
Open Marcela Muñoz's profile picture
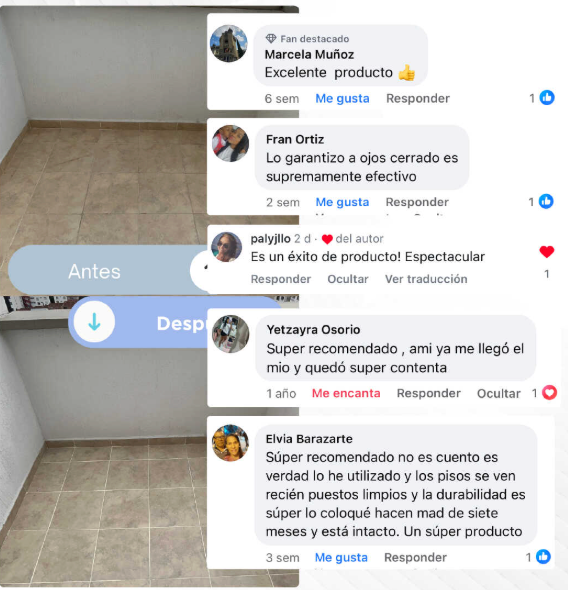[229, 43]
